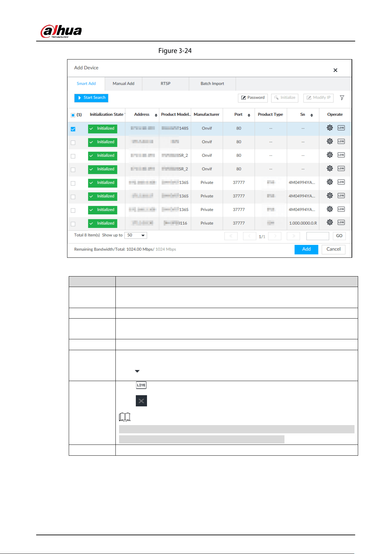Close the Add Device dialog
This screenshot has height=554, width=392.
tap(335, 70)
